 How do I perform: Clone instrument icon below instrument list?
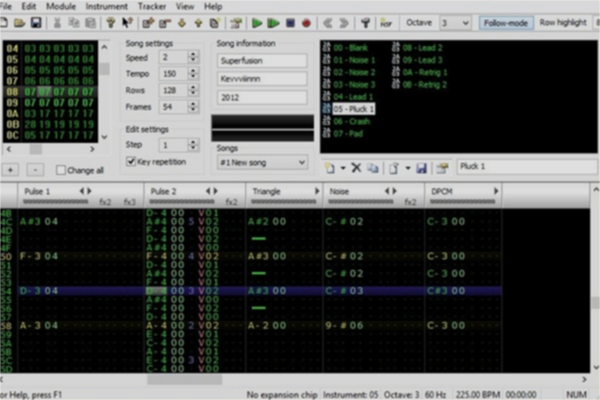coord(372,167)
